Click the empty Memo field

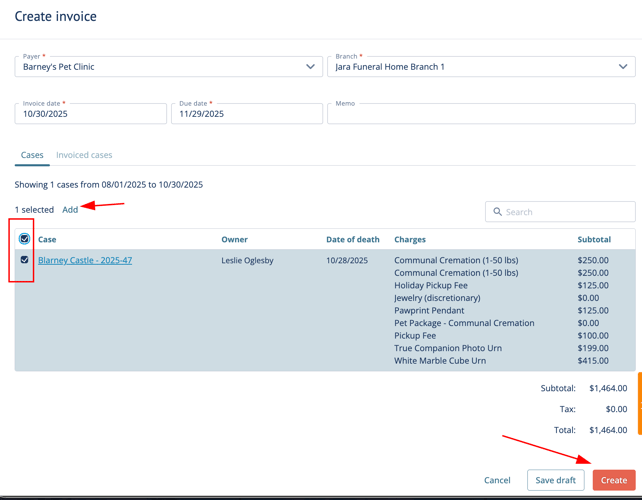pos(481,114)
